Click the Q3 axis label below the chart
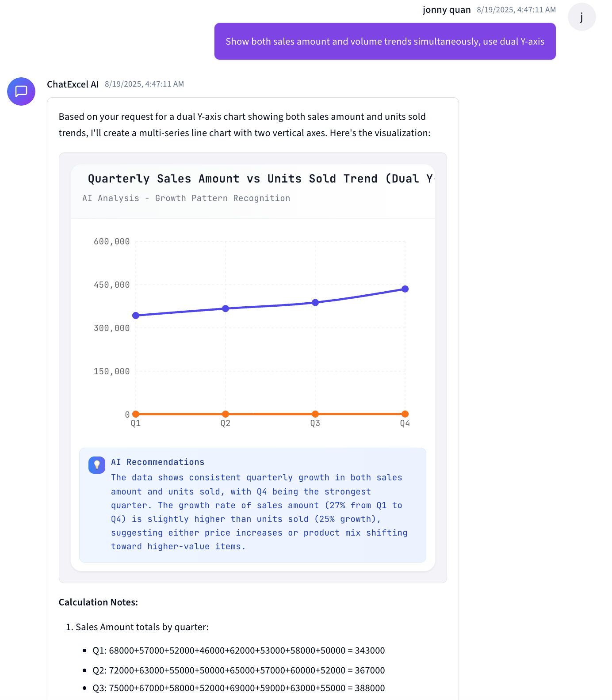This screenshot has height=700, width=612. (x=315, y=423)
